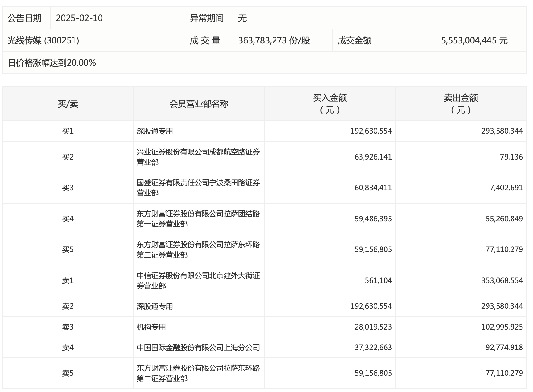
Task: Open 中国国际金融上海分公司 entry
Action: tap(198, 348)
